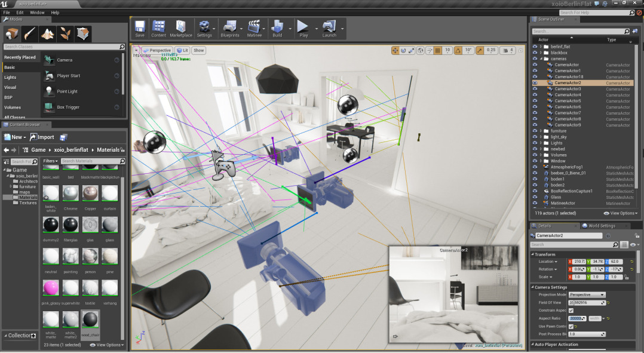
Task: Select the Move/Translate tool in viewport toolbar
Action: click(395, 51)
